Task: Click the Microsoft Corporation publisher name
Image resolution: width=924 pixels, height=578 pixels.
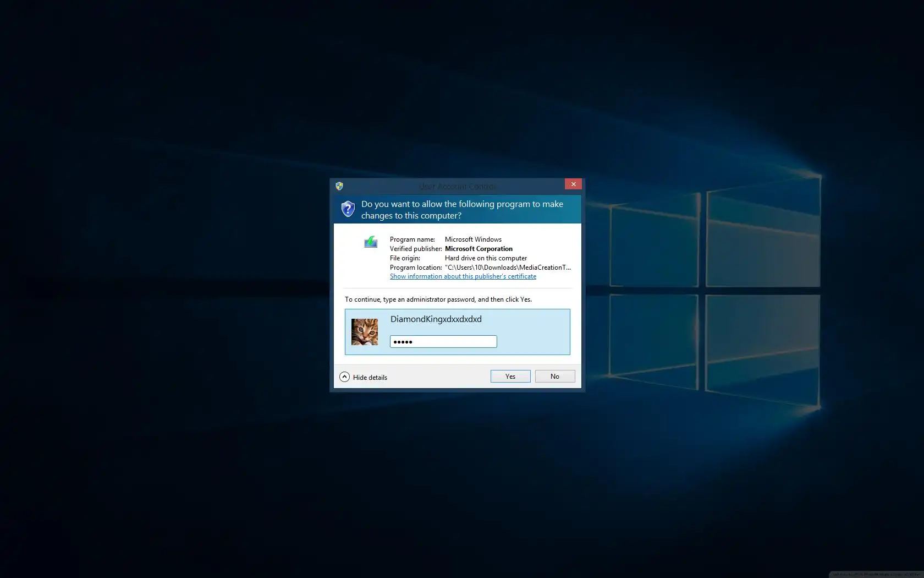Action: 479,249
